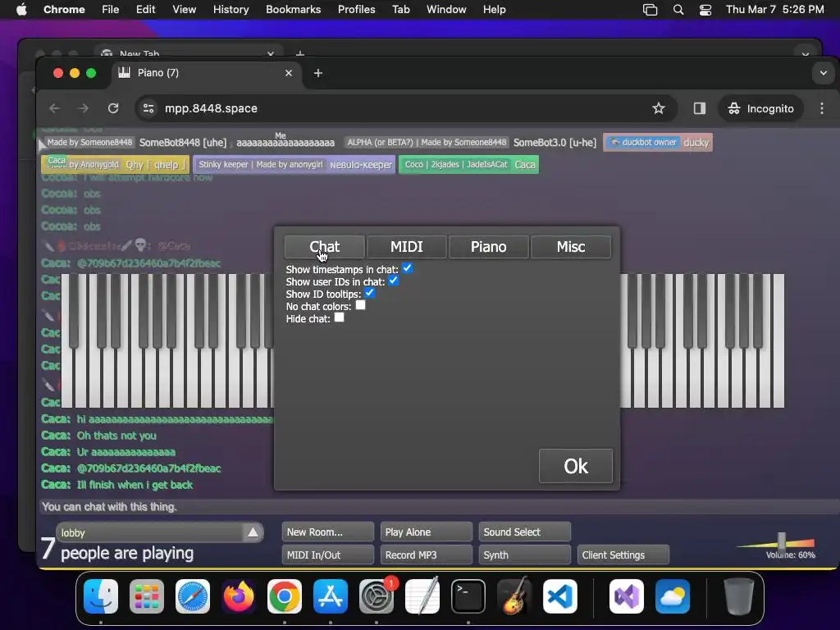Screen dimensions: 840x630
Task: Open the Chrome side panel icon
Action: click(699, 108)
